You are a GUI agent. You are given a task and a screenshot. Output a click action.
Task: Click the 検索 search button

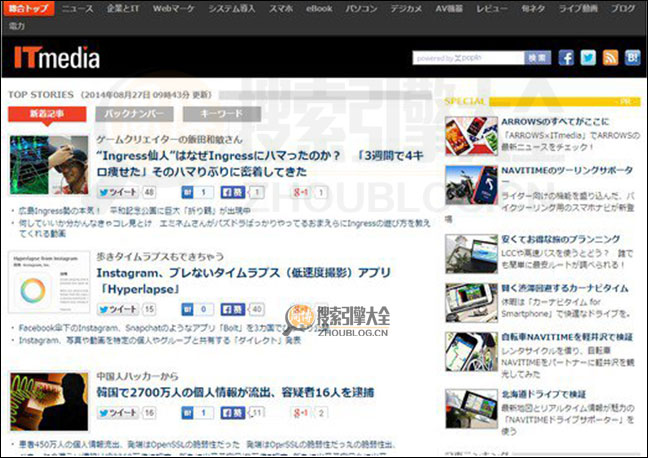click(538, 58)
